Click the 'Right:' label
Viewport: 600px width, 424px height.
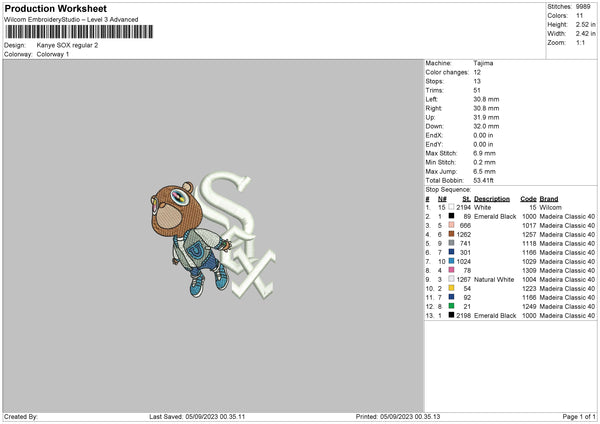434,108
